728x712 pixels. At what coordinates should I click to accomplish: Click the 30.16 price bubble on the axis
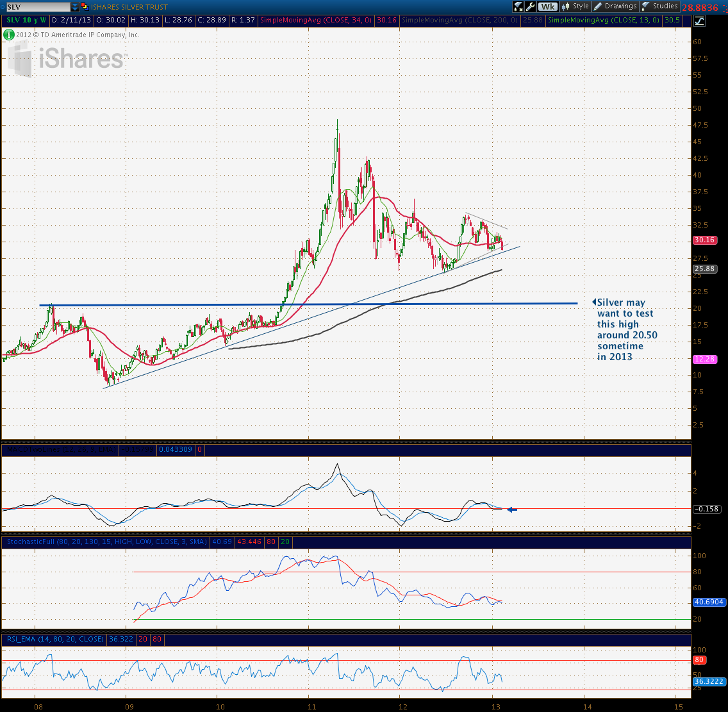point(704,240)
